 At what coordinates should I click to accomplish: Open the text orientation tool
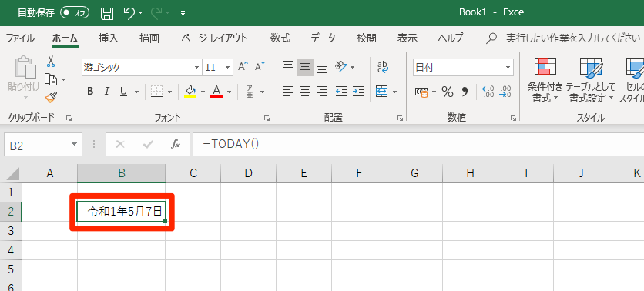click(x=341, y=66)
